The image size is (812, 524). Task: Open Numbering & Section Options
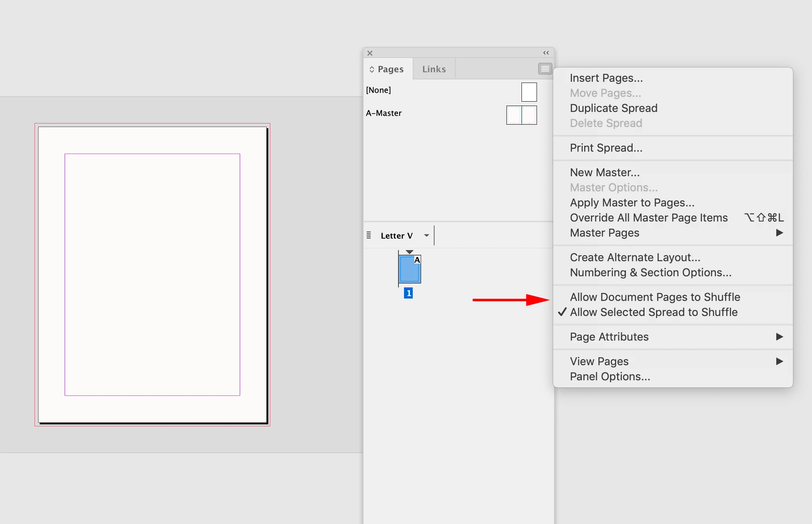[650, 273]
